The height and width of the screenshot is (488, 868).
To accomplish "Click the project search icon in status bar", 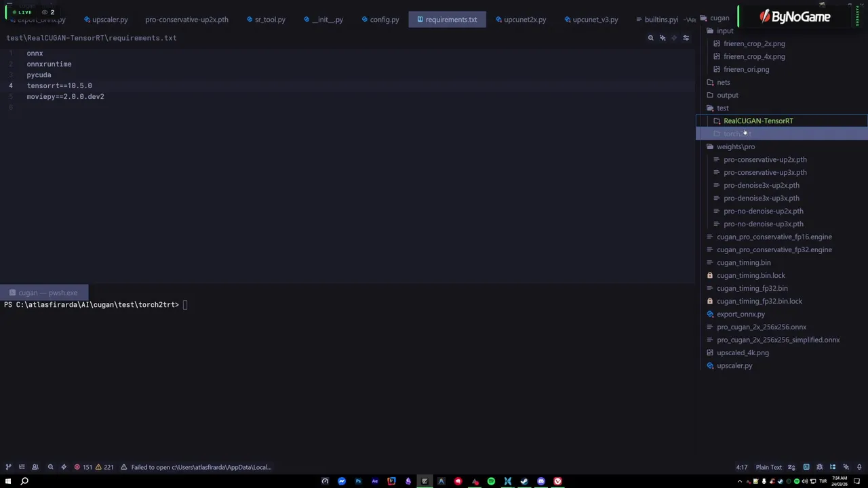I will [50, 467].
